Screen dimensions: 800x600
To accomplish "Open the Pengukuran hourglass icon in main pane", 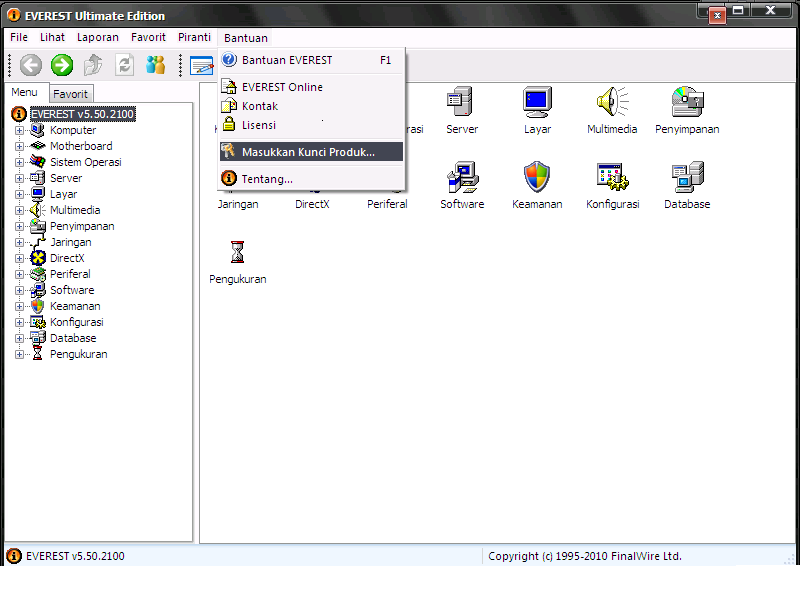I will click(237, 252).
